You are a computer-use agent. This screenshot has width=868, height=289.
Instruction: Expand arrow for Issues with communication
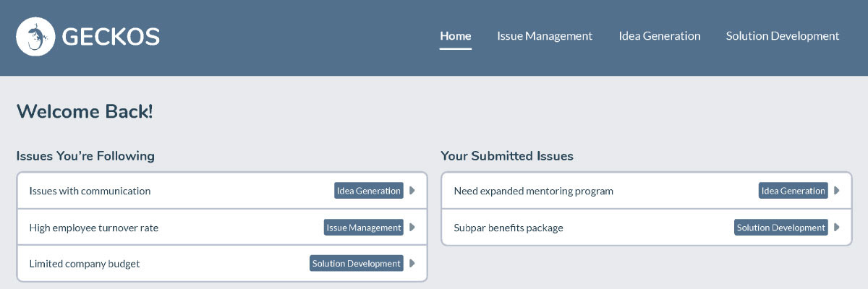[x=412, y=191]
